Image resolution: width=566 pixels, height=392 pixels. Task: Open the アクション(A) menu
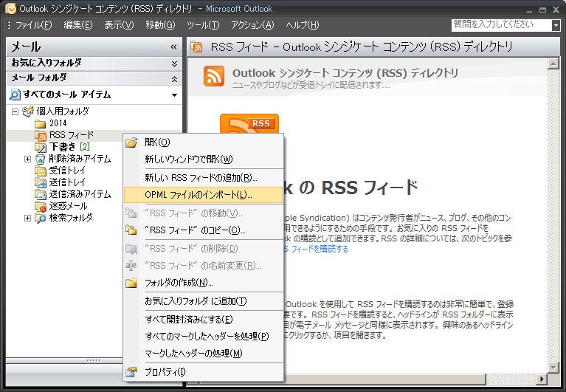pyautogui.click(x=252, y=25)
